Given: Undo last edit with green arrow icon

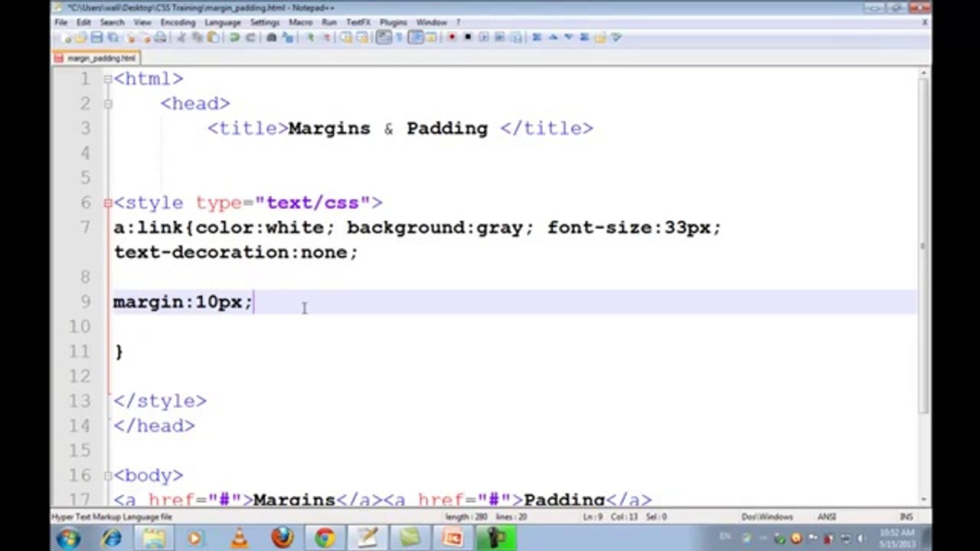Looking at the screenshot, I should click(234, 37).
